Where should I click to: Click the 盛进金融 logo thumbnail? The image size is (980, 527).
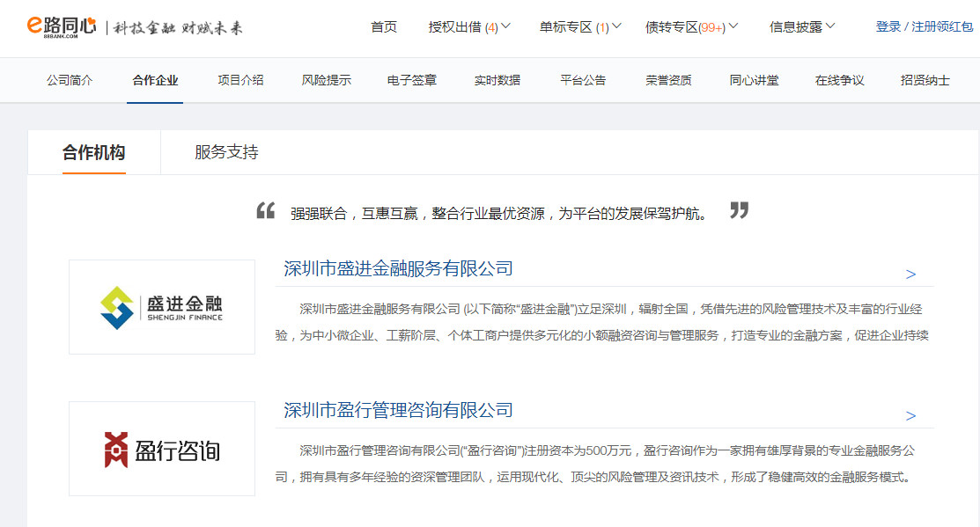point(162,307)
